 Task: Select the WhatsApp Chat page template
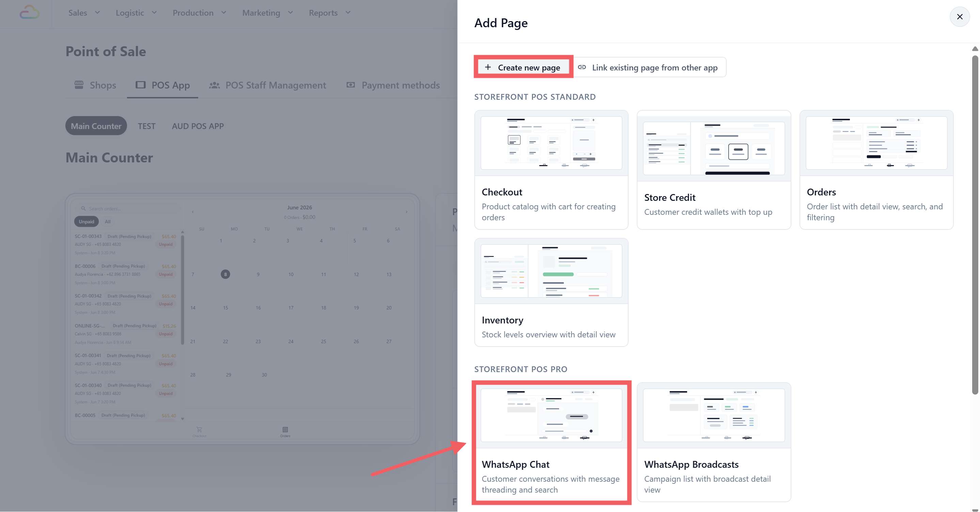coord(551,442)
